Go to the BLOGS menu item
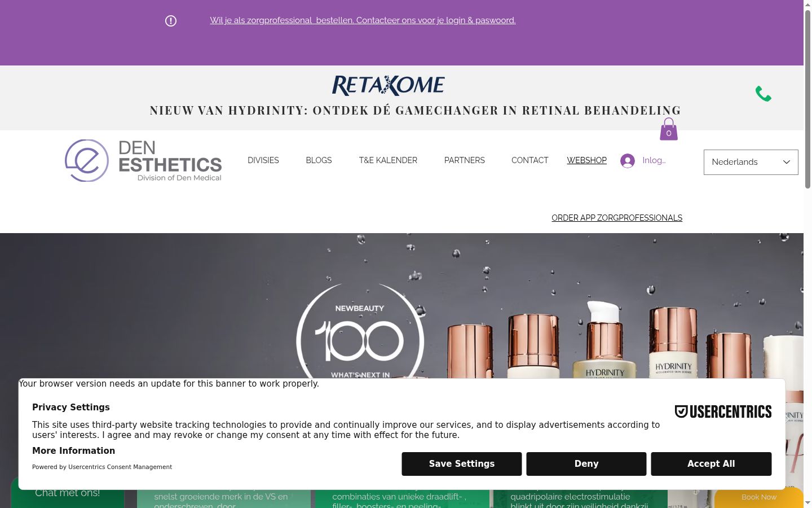This screenshot has width=812, height=508. pos(319,160)
